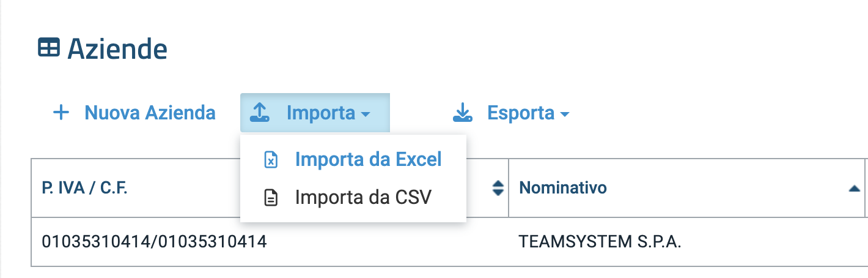This screenshot has width=868, height=278.
Task: Click the plus icon for Nuova Azienda
Action: (x=61, y=113)
